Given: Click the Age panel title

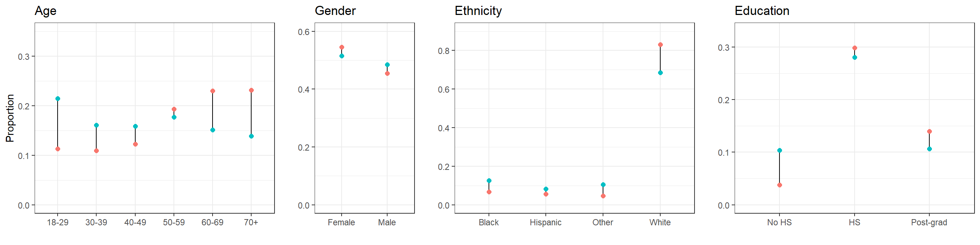Looking at the screenshot, I should (46, 11).
